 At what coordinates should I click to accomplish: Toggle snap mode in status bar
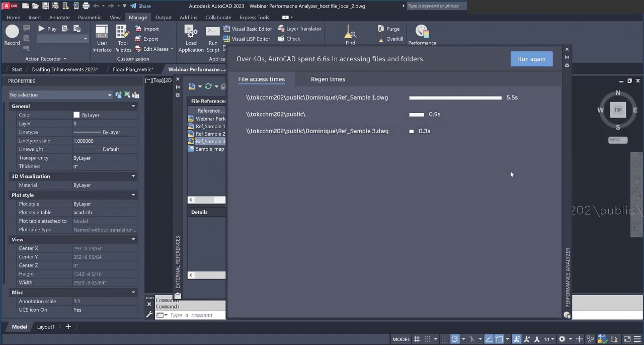[427, 339]
